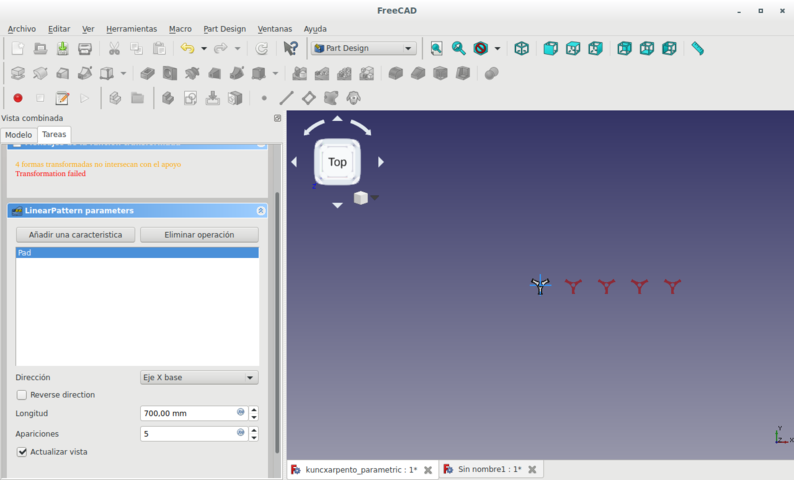This screenshot has height=480, width=794.
Task: Click the Añadir una característica button
Action: [x=75, y=235]
